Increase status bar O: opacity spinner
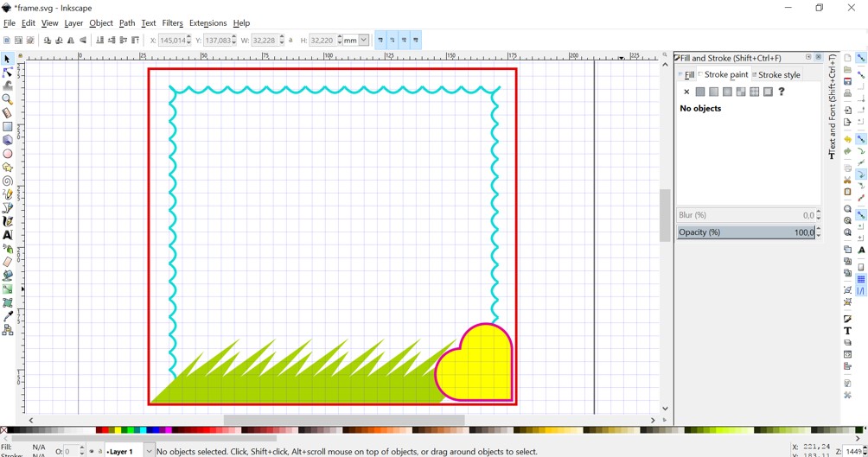The height and width of the screenshot is (457, 868). [x=82, y=448]
